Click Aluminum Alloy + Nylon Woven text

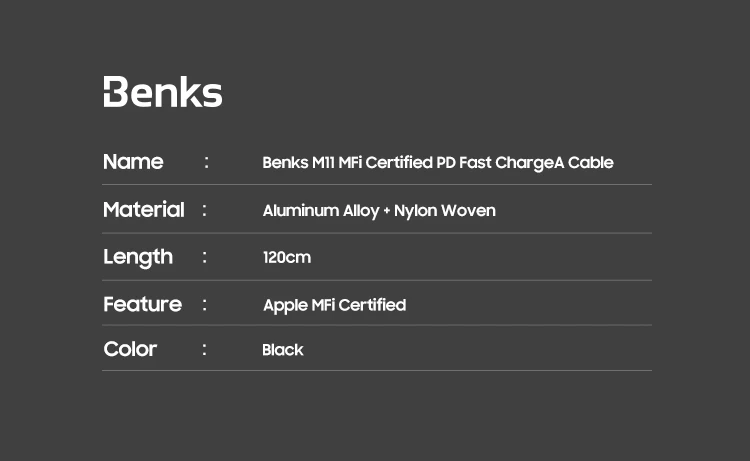[379, 210]
